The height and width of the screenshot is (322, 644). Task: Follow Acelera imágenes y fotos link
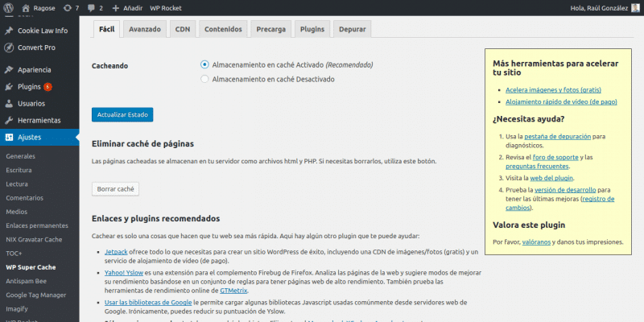click(553, 90)
